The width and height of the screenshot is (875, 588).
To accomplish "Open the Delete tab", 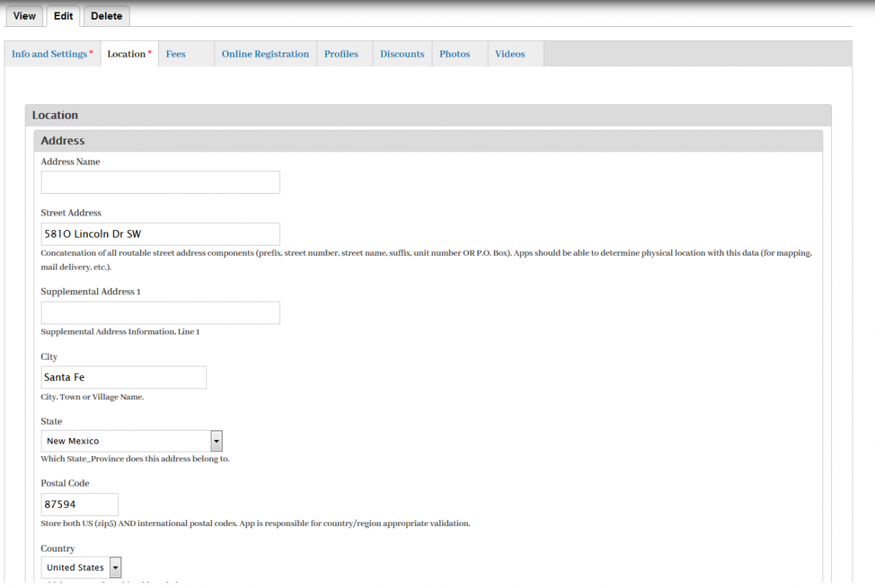I will click(106, 16).
